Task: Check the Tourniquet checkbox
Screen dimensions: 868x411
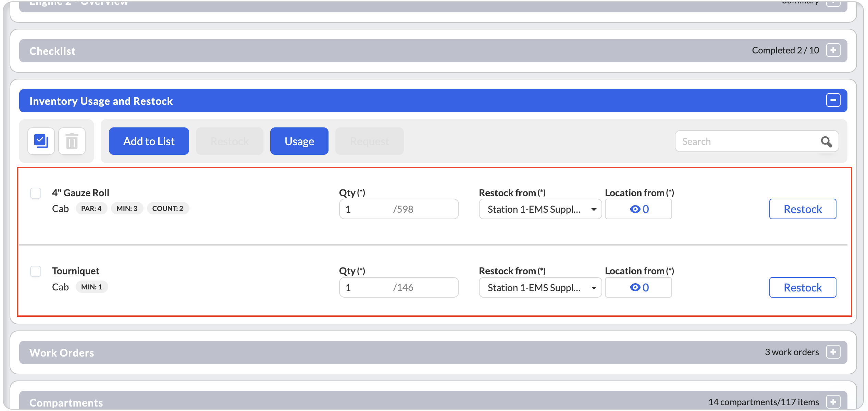Action: 36,271
